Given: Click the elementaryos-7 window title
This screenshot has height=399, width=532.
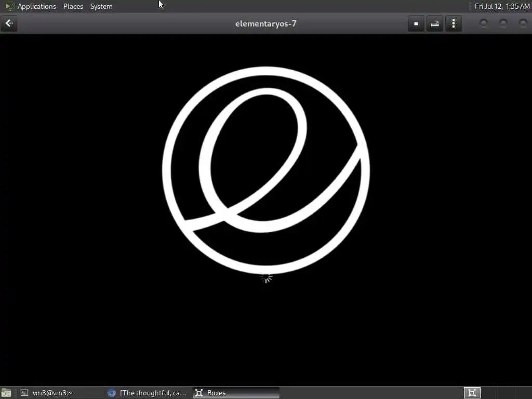Looking at the screenshot, I should pyautogui.click(x=265, y=24).
